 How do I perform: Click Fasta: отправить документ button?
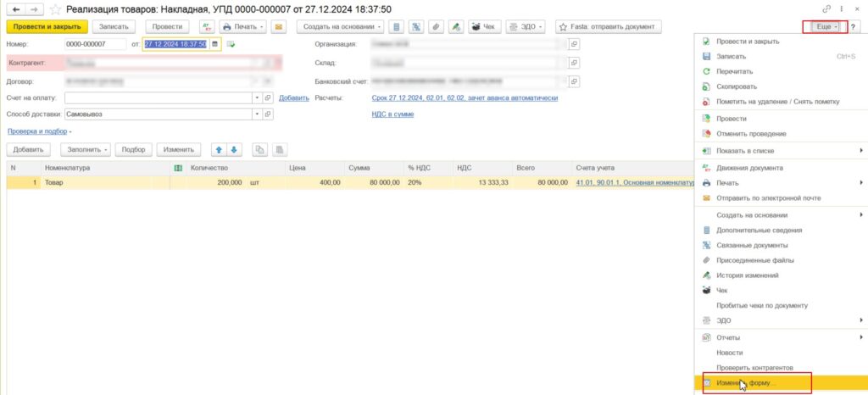pos(608,26)
